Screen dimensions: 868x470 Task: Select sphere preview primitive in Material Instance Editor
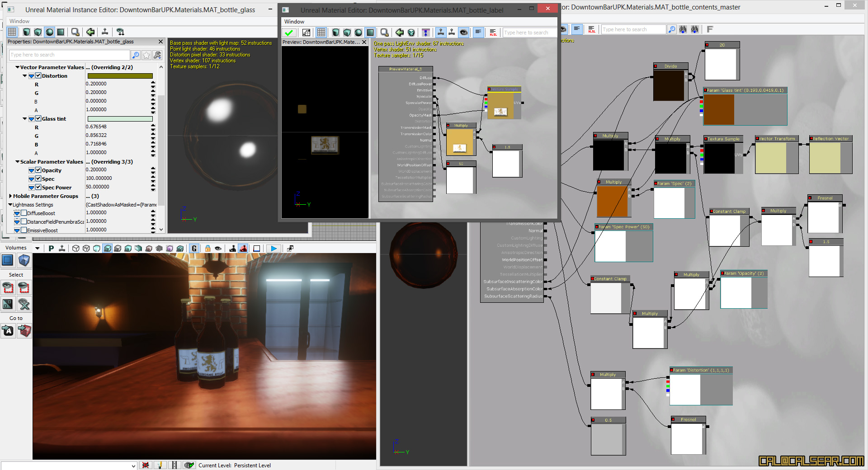pos(49,32)
